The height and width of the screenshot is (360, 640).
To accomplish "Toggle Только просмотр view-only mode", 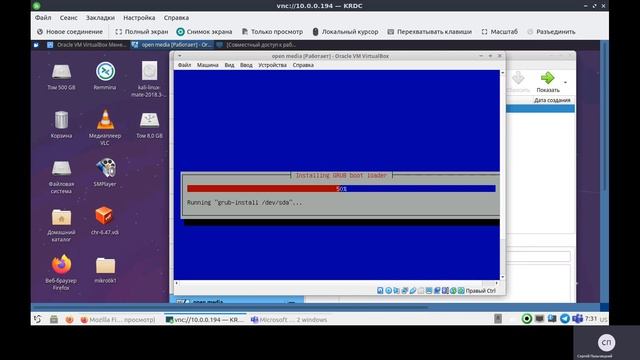I will click(272, 31).
